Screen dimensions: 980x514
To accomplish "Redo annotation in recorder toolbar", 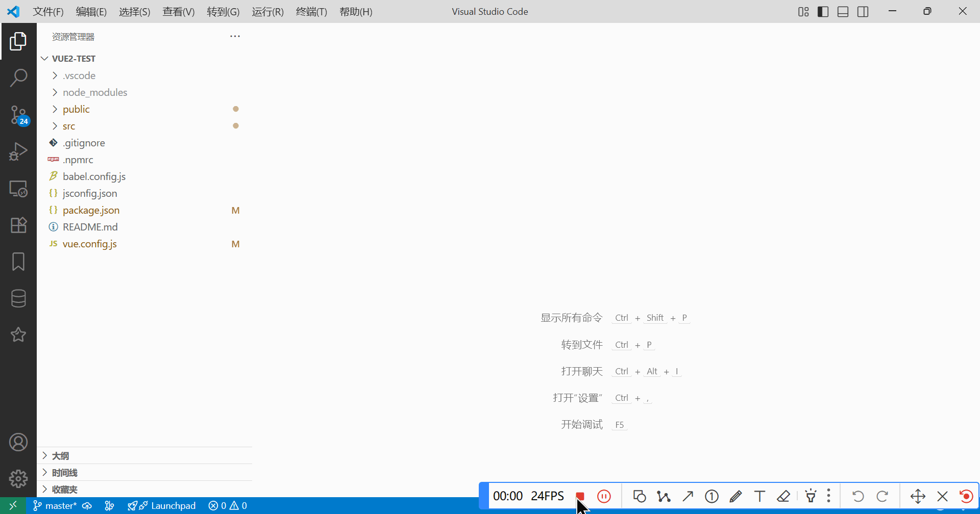I will tap(882, 496).
